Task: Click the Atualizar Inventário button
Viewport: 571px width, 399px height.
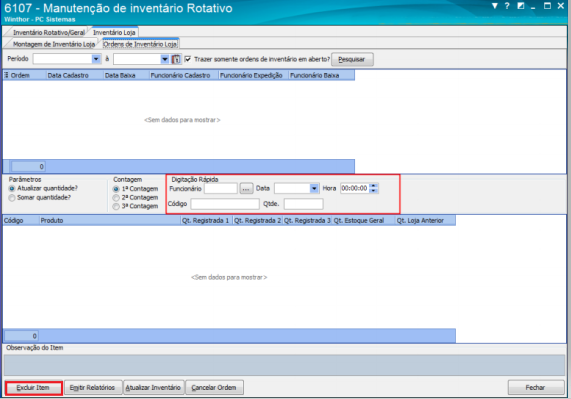Action: [x=153, y=388]
